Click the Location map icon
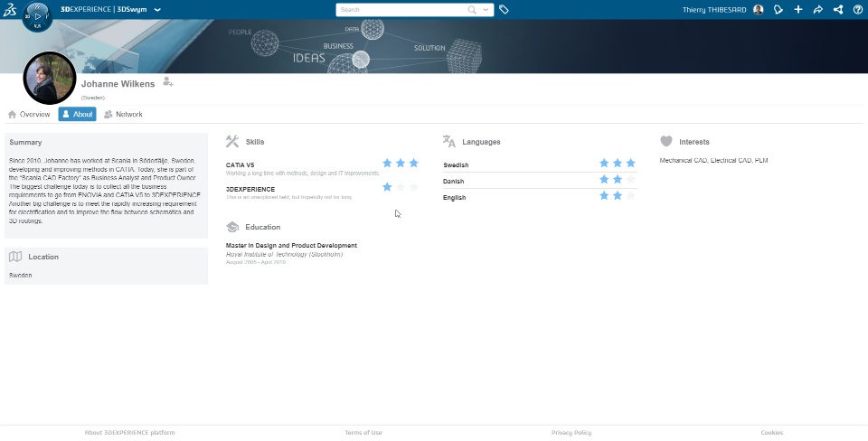 coord(15,256)
